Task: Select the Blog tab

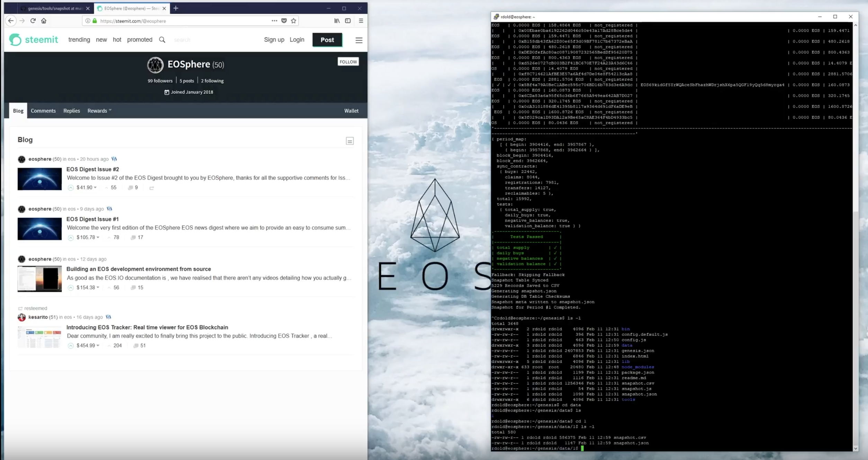Action: [x=18, y=111]
